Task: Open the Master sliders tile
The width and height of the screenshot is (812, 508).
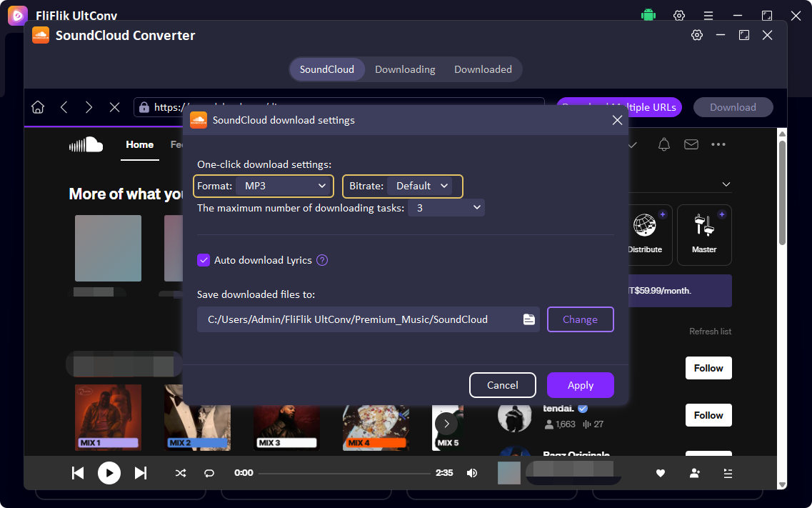Action: [704, 234]
